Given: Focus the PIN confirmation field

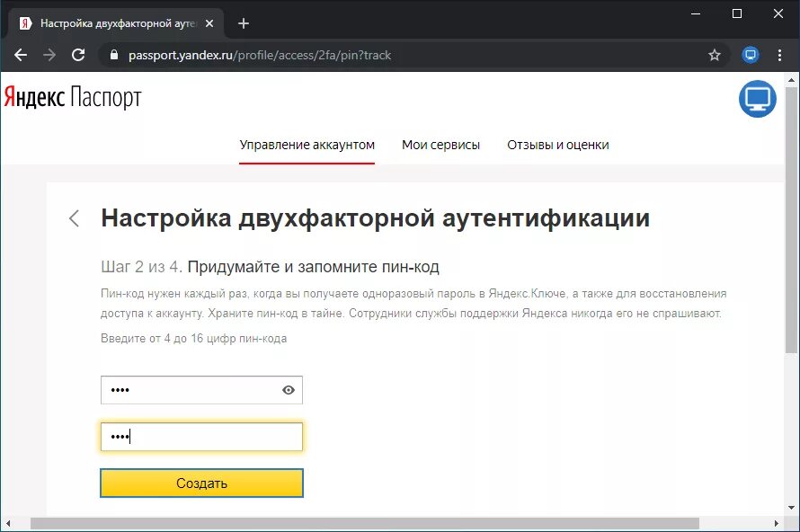Looking at the screenshot, I should click(x=201, y=437).
